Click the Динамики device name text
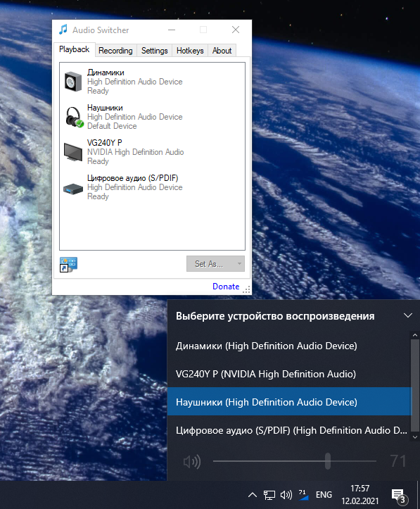Viewport: 420px width, 509px height. pos(106,73)
